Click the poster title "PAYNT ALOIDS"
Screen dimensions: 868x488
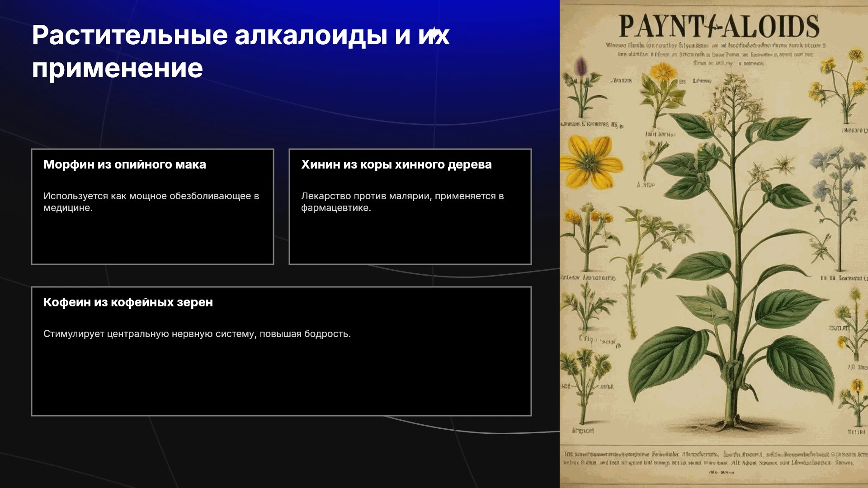click(719, 26)
